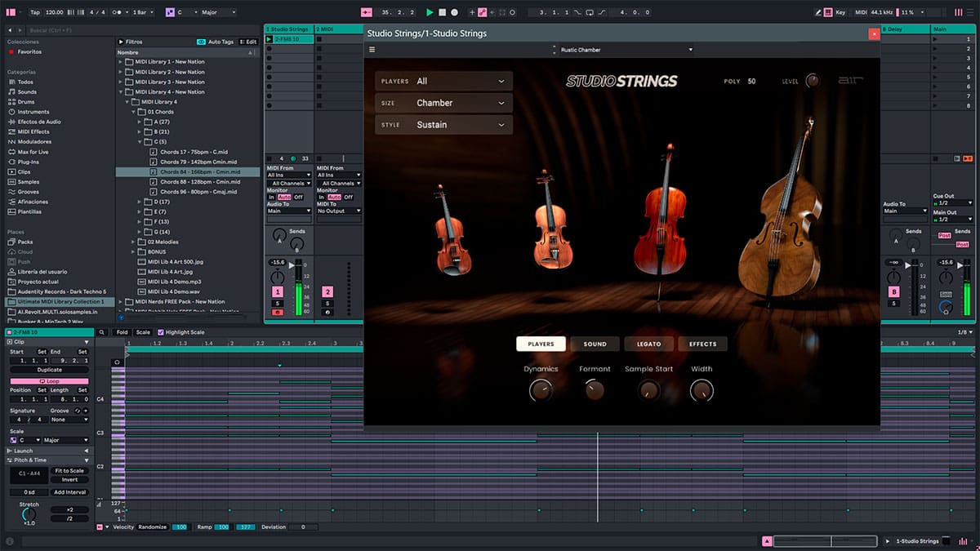Click the Tap tempo button
This screenshot has width=980, height=551.
coord(34,12)
